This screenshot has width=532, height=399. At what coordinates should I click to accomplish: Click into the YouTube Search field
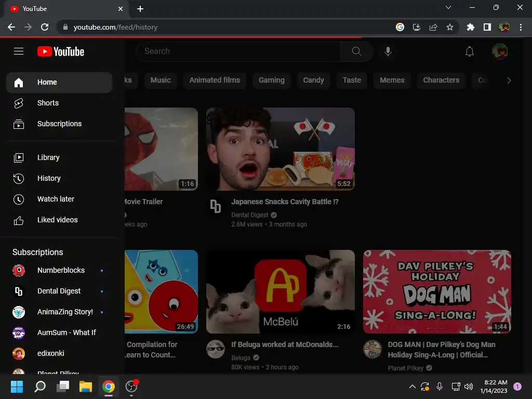coord(238,51)
